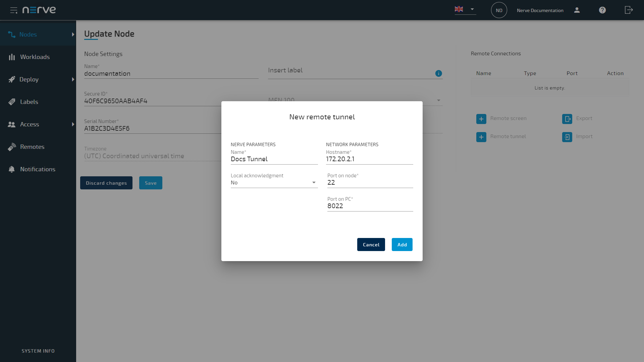Click the ND avatar circle
Viewport: 644px width, 362px height.
click(x=499, y=10)
